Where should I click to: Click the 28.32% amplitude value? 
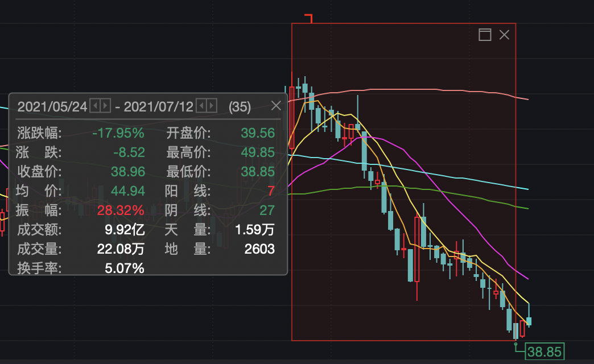click(121, 210)
